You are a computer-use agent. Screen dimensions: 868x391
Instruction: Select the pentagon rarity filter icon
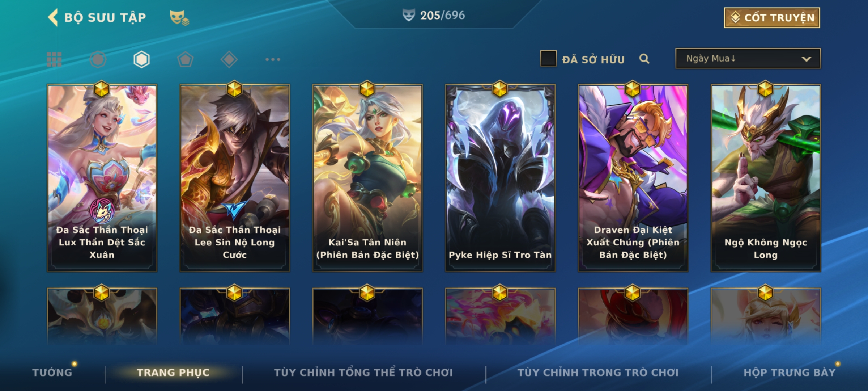(185, 59)
